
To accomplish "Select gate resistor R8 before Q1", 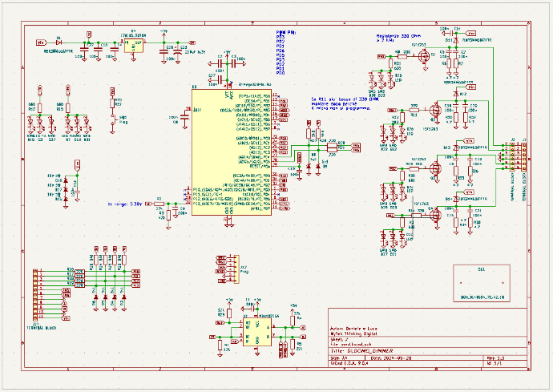I will click(x=402, y=56).
